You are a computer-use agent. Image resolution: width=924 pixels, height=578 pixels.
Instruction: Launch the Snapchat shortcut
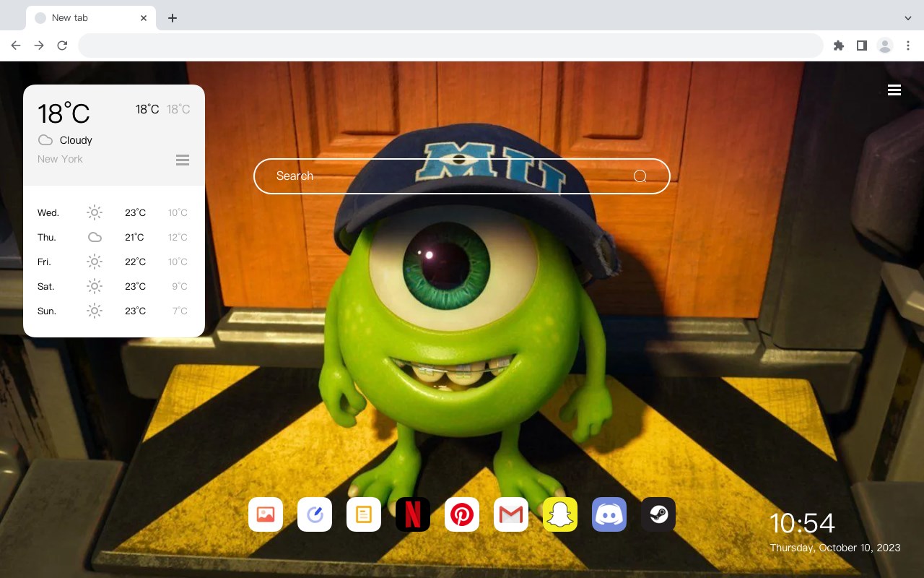coord(560,514)
